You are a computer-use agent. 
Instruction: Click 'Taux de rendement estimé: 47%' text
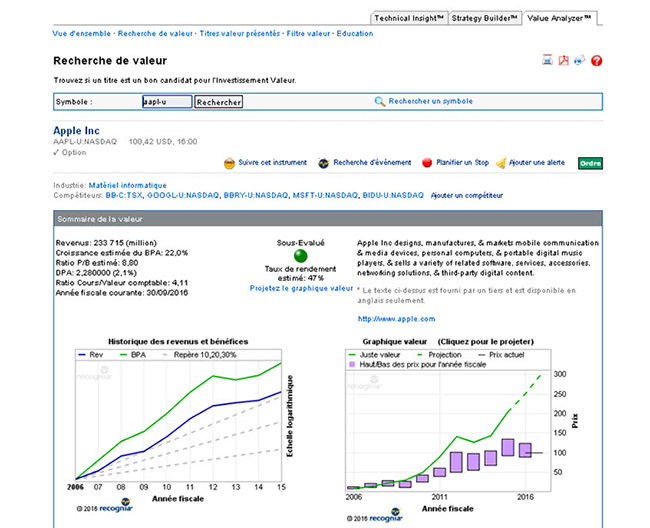301,273
